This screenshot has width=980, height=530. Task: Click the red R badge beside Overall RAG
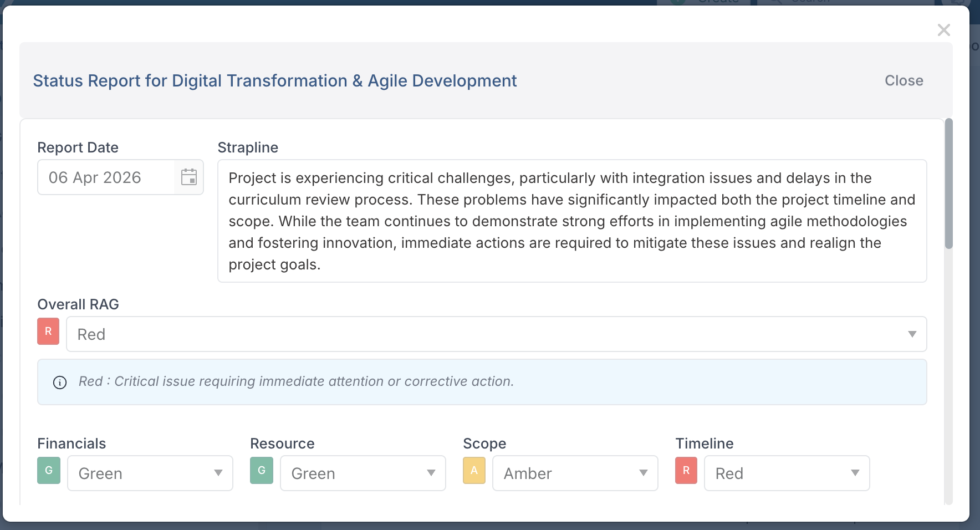pyautogui.click(x=48, y=332)
